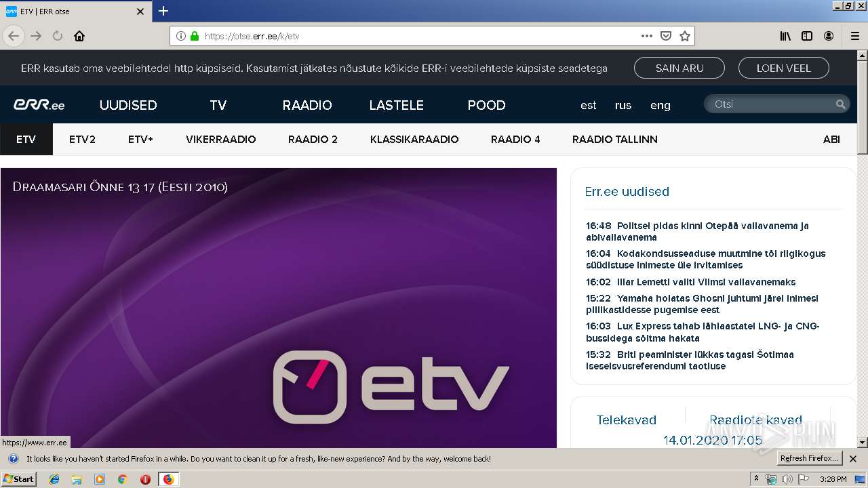Switch language to eng
Image resolution: width=868 pixels, height=488 pixels.
pos(660,105)
